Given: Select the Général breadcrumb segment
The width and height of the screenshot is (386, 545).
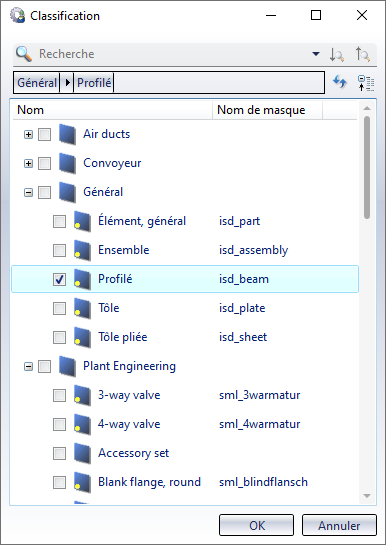Looking at the screenshot, I should pos(36,83).
